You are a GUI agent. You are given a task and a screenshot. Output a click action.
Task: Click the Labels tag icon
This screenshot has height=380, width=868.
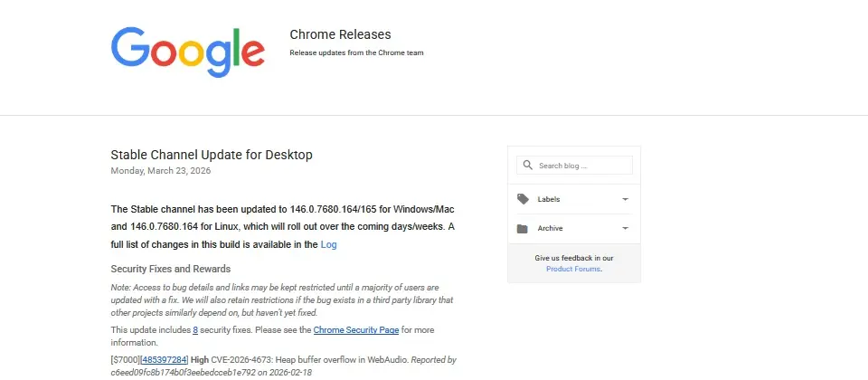[x=523, y=199]
